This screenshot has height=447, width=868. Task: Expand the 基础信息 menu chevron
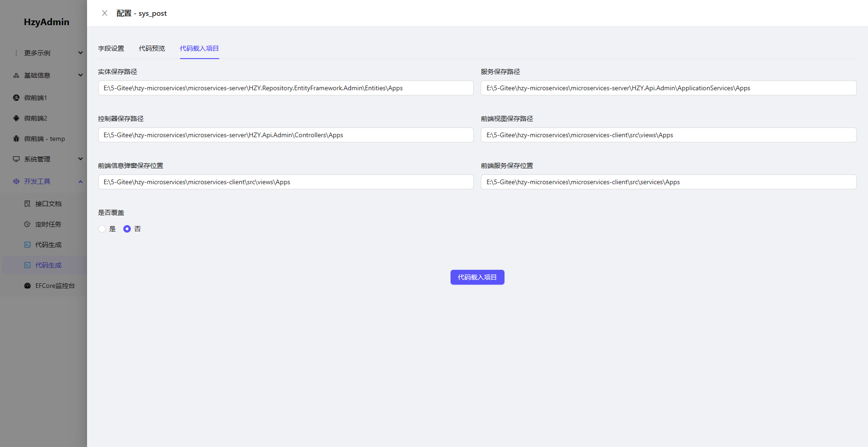[81, 75]
